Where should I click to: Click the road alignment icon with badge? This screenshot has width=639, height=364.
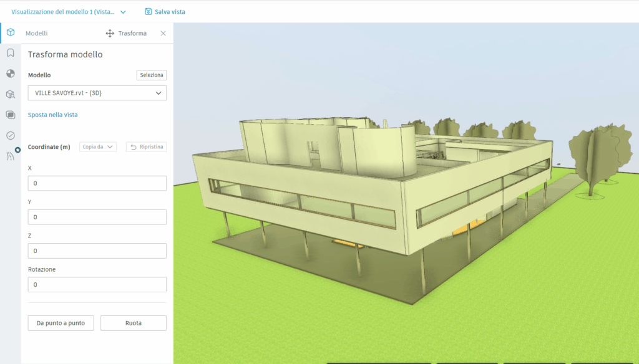tap(11, 156)
